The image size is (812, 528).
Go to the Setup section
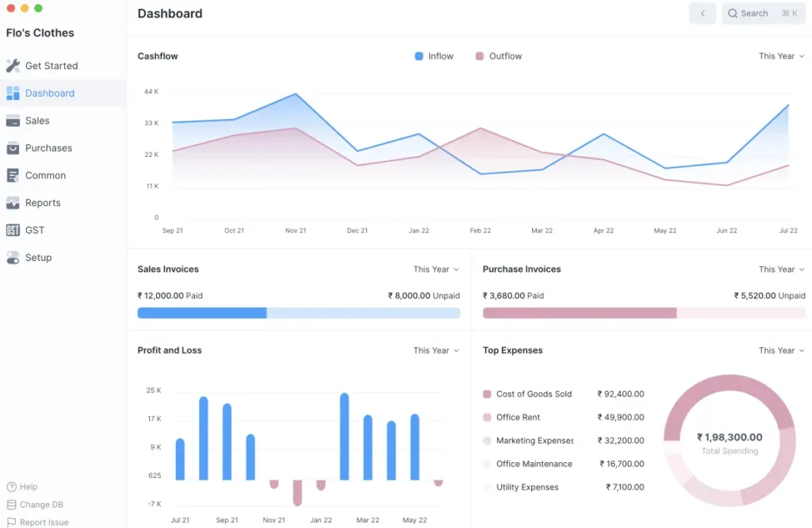[63, 258]
